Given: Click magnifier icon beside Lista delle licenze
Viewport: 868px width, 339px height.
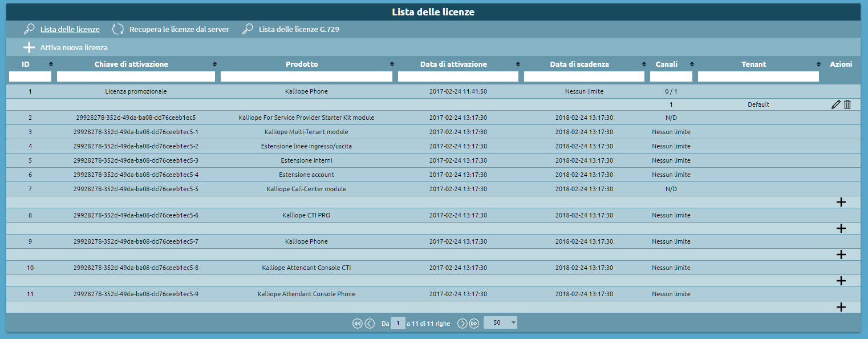Looking at the screenshot, I should point(29,29).
